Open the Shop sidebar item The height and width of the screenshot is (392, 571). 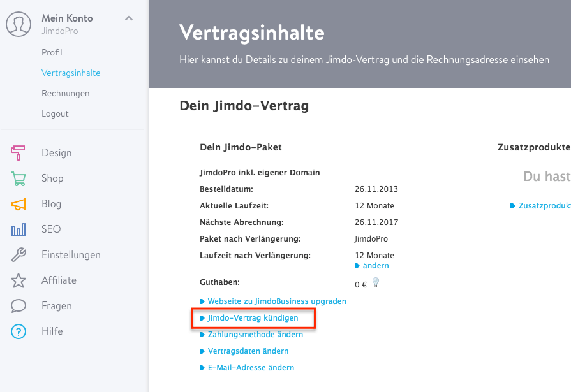[52, 178]
